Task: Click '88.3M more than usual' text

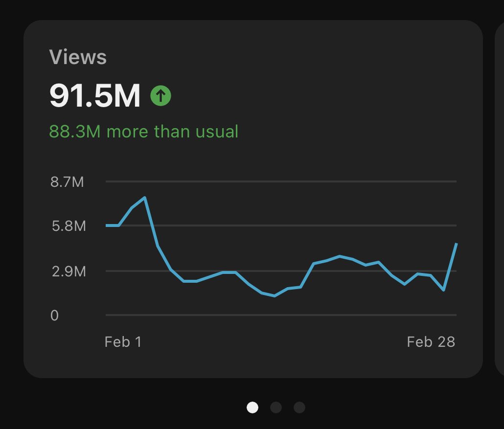Action: 144,132
